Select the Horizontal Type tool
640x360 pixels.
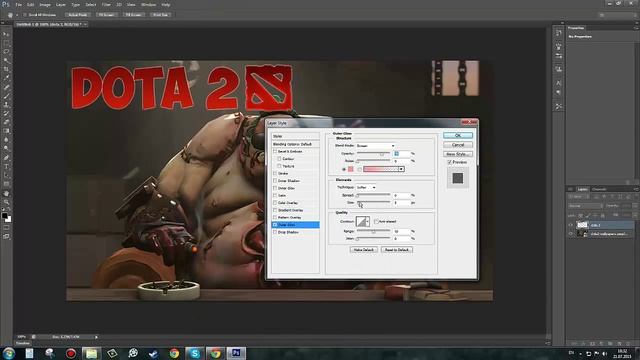point(6,167)
